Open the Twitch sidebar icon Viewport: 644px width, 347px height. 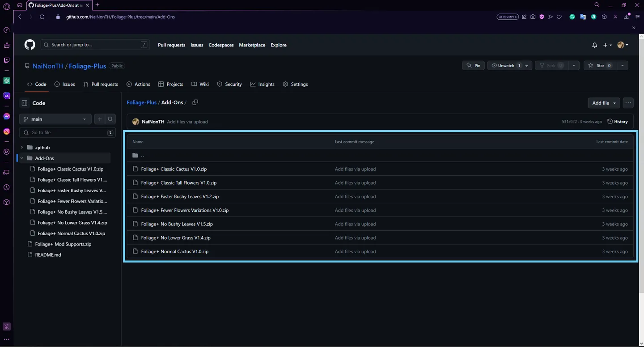tap(7, 60)
